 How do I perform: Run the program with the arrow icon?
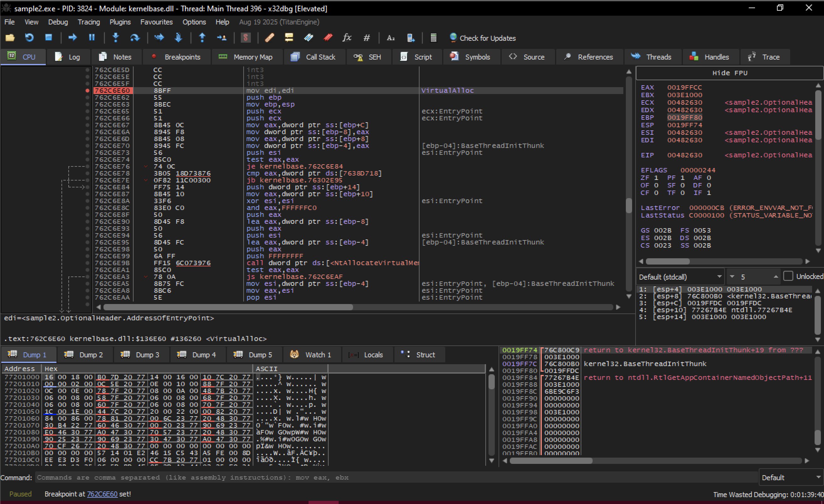[72, 38]
